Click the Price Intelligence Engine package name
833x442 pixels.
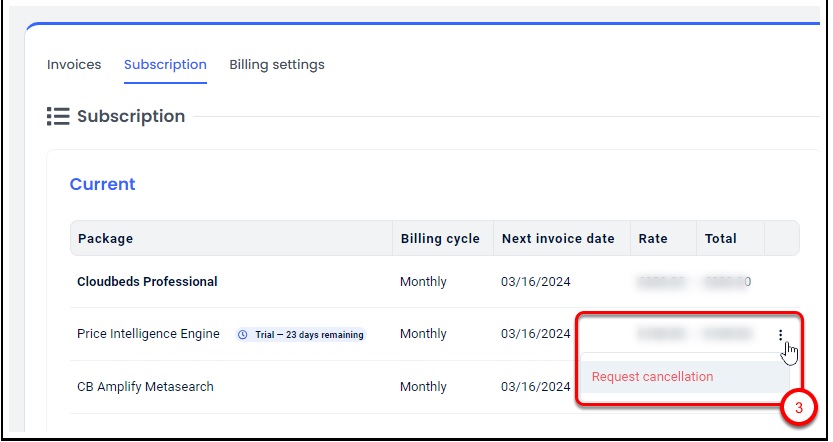[148, 334]
